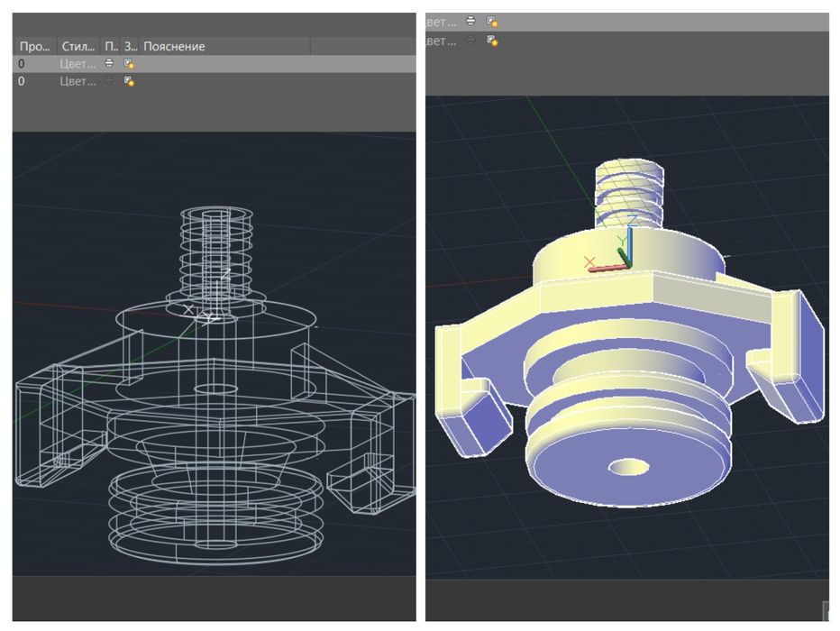Click new-viewport freeze icon in highlighted row, wireframe panel
The height and width of the screenshot is (631, 840).
click(x=129, y=64)
